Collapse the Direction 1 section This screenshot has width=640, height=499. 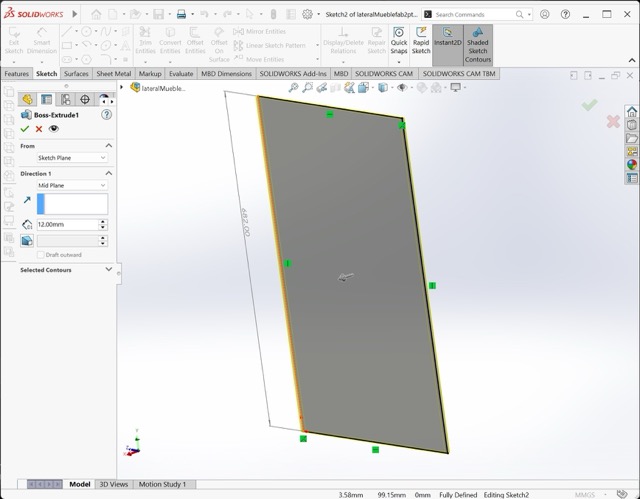tap(109, 173)
